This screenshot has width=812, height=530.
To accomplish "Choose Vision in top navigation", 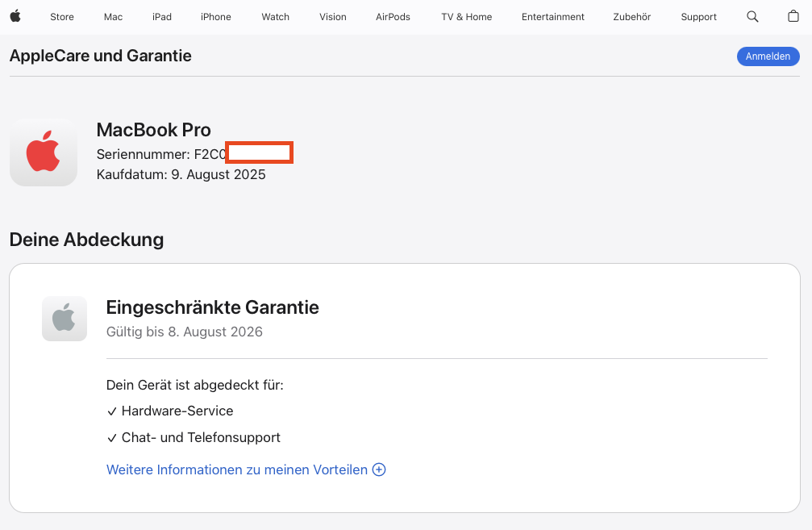I will [x=332, y=17].
